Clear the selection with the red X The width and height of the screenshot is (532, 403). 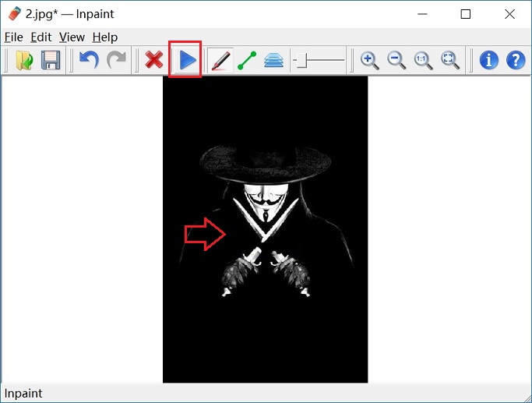pos(154,60)
